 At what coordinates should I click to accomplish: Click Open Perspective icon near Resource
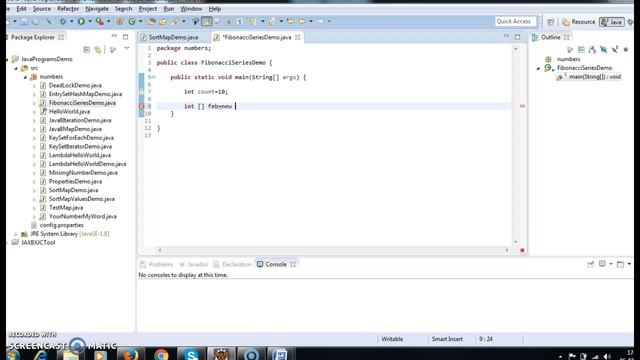tap(551, 22)
